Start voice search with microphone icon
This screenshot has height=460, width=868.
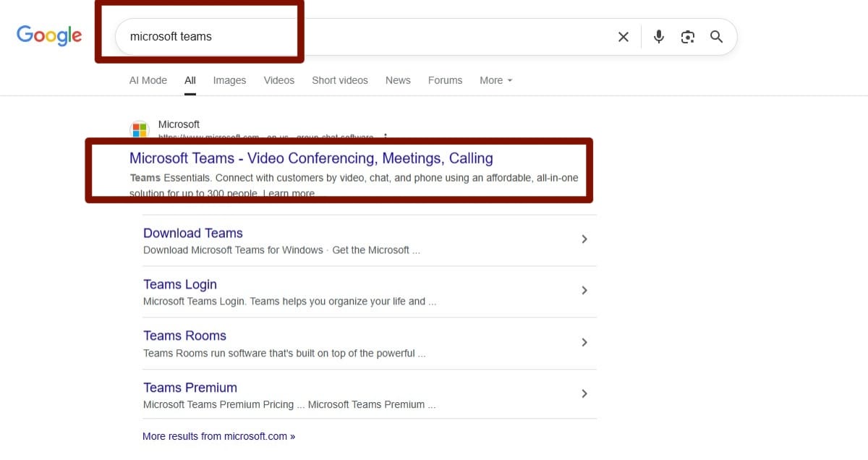[658, 37]
